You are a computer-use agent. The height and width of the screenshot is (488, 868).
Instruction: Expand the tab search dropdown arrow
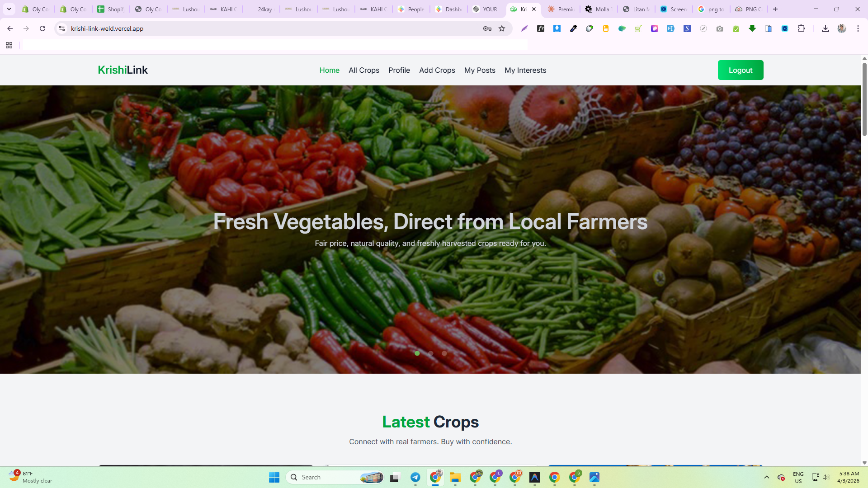click(9, 9)
